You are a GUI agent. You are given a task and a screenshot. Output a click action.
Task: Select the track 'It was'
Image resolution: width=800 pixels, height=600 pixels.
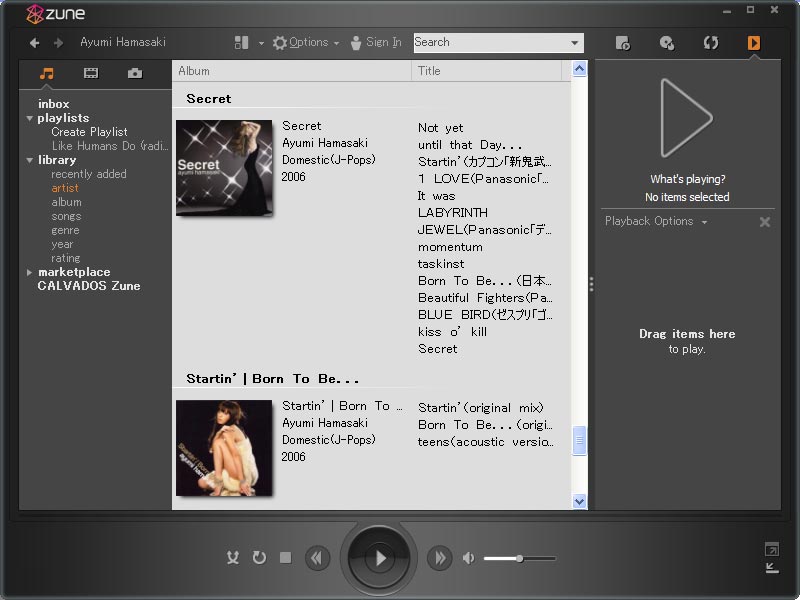436,196
